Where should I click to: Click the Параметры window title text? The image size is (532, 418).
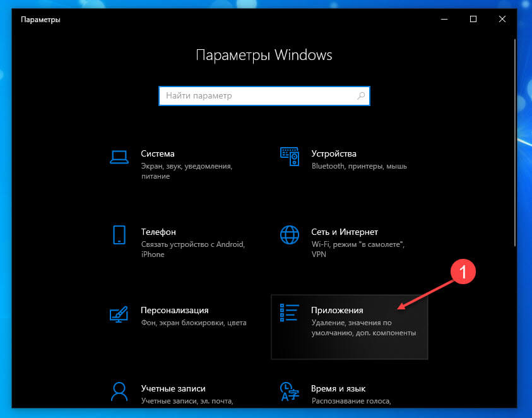click(40, 20)
